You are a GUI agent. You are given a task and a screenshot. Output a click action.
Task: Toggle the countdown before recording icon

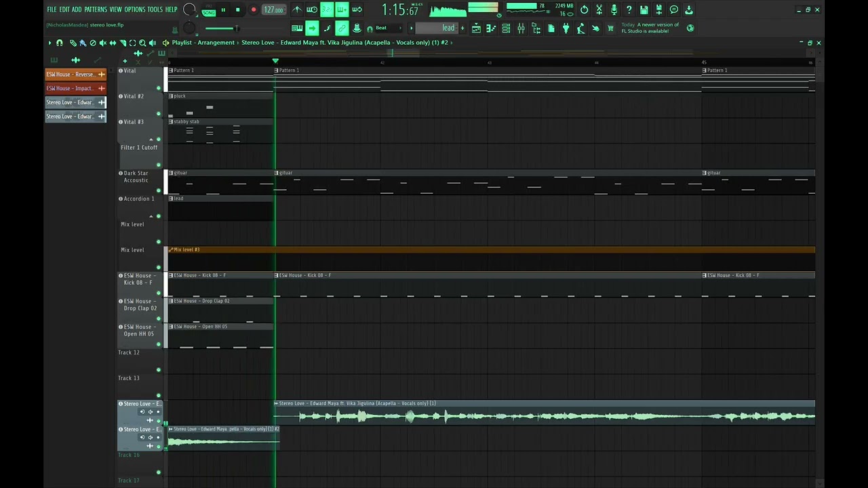pos(327,9)
